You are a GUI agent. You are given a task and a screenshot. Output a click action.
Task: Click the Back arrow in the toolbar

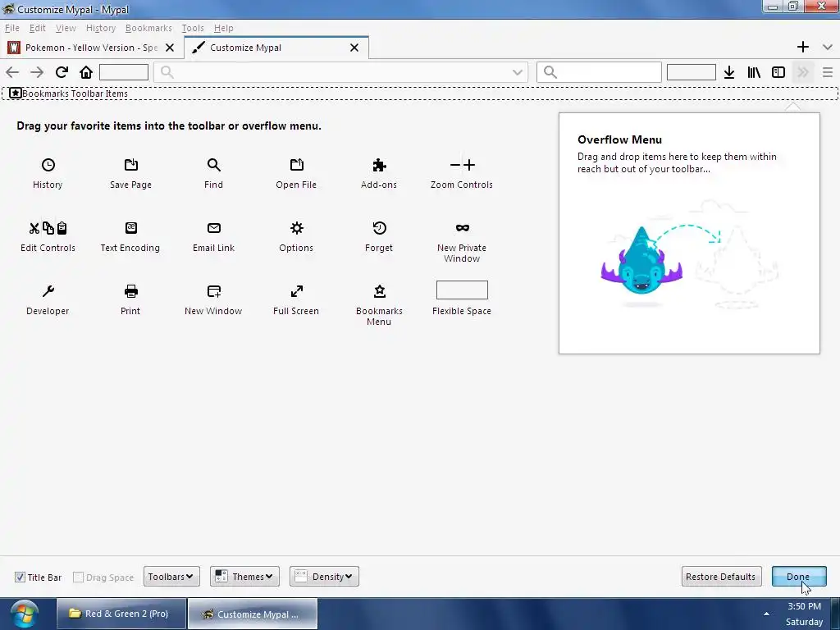point(12,72)
